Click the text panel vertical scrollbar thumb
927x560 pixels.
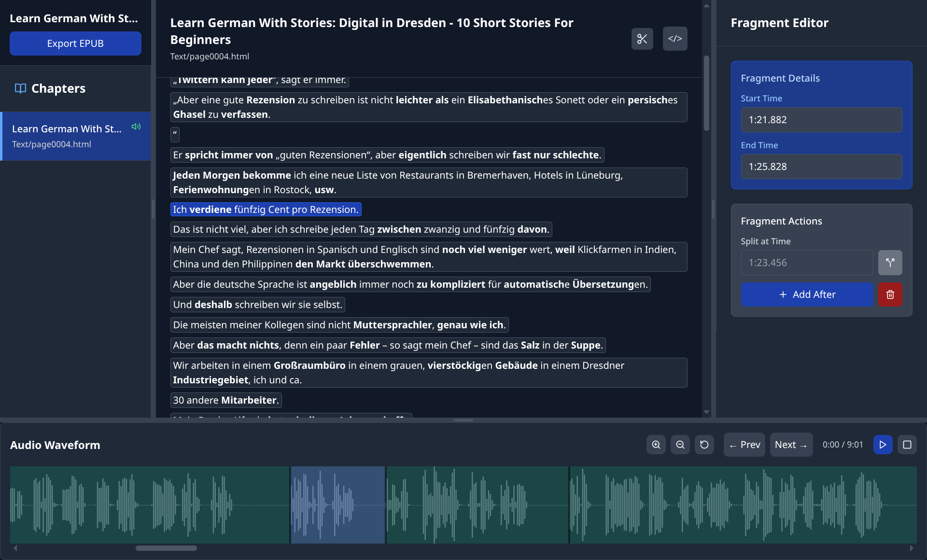(x=706, y=93)
